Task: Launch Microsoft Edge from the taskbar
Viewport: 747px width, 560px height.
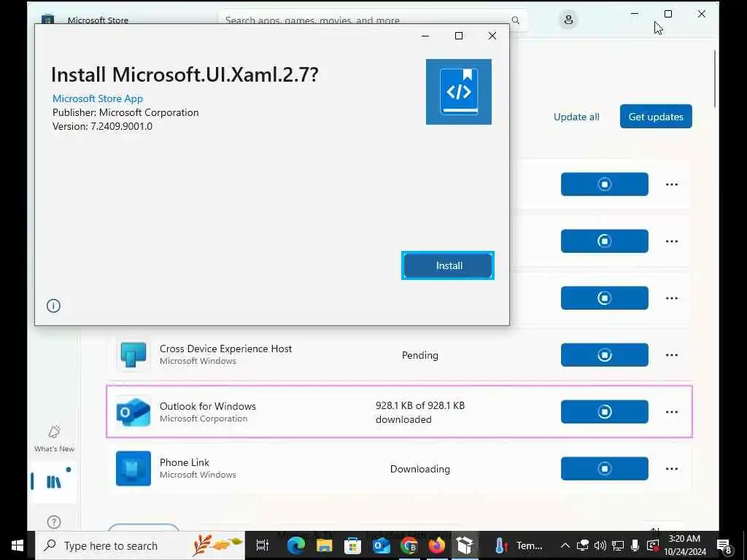Action: tap(296, 545)
